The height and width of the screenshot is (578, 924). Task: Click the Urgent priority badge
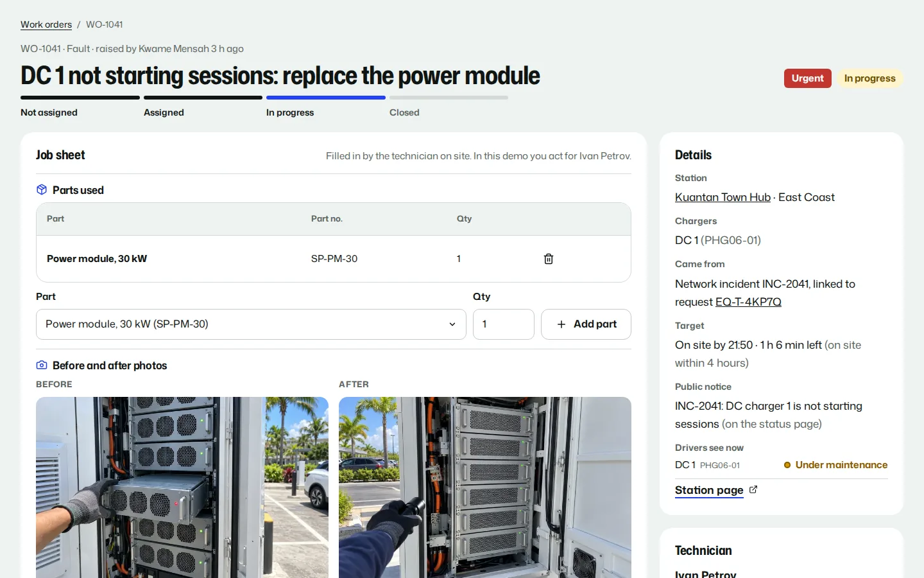[808, 78]
